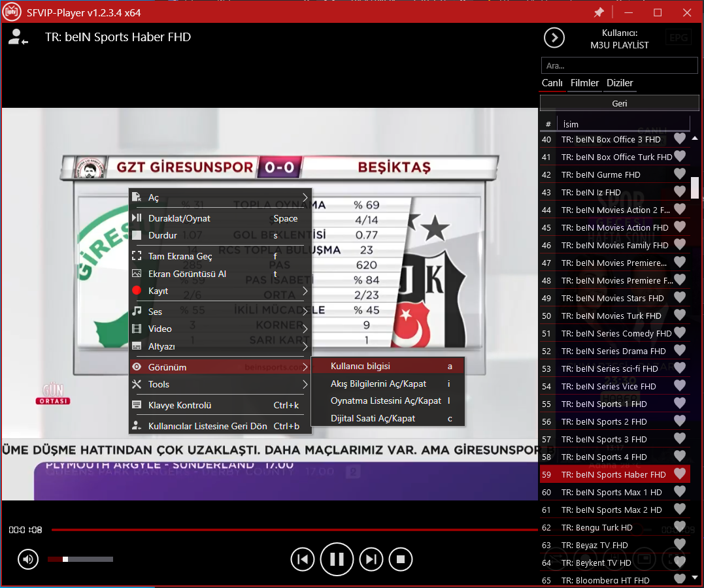The width and height of the screenshot is (704, 588).
Task: Click the Ara search field
Action: 619,65
